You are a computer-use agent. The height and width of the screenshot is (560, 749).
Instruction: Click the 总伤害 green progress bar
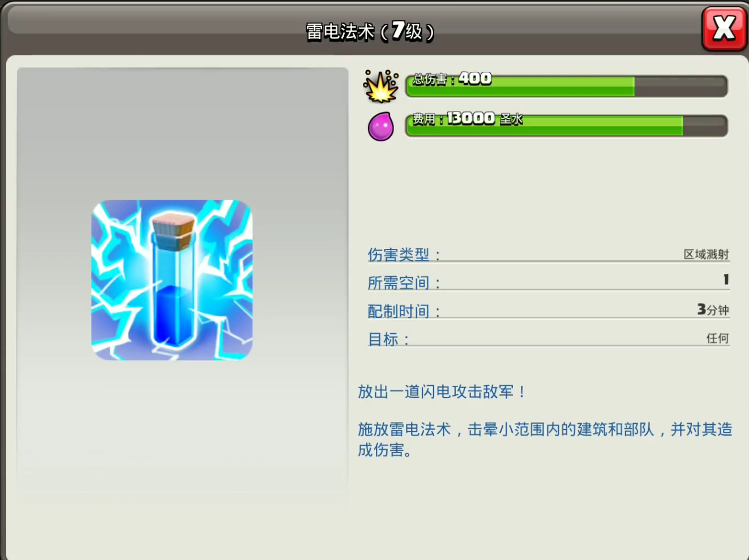[x=566, y=87]
